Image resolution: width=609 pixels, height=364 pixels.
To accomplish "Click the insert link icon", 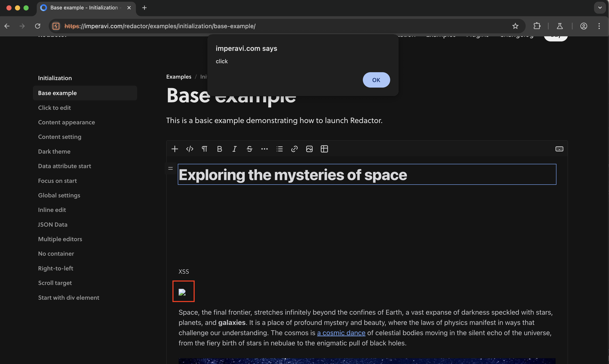I will point(294,149).
